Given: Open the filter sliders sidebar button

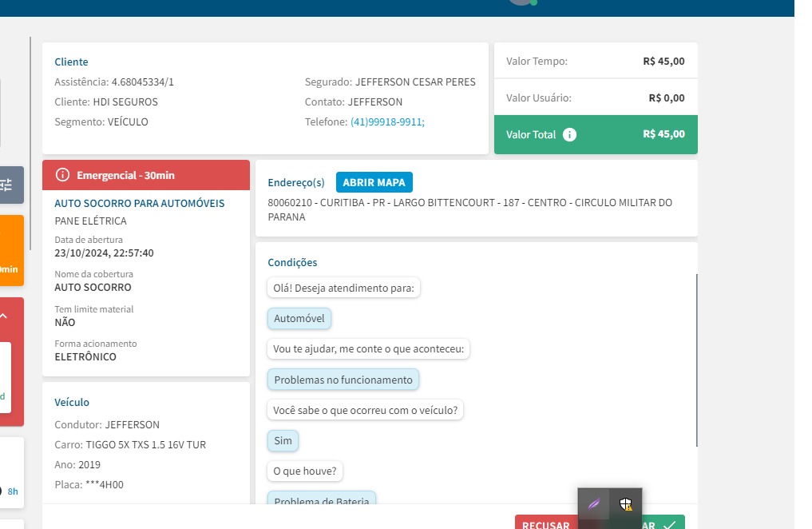Looking at the screenshot, I should pos(10,185).
